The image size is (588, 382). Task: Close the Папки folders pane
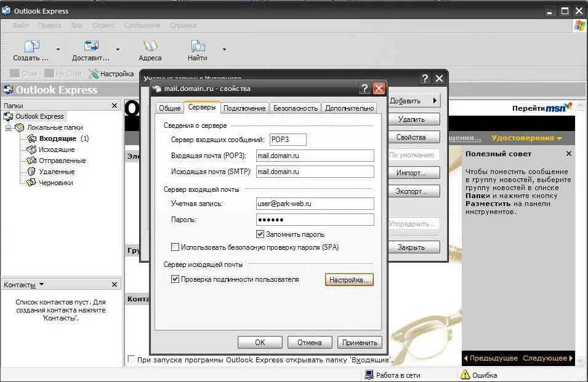pyautogui.click(x=115, y=106)
